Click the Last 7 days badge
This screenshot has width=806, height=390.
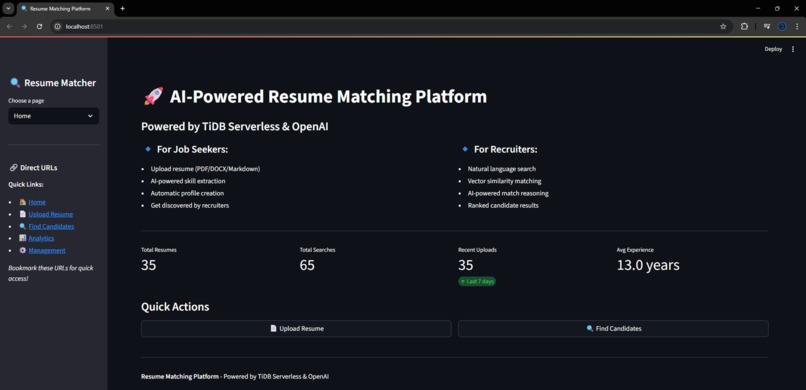[477, 282]
